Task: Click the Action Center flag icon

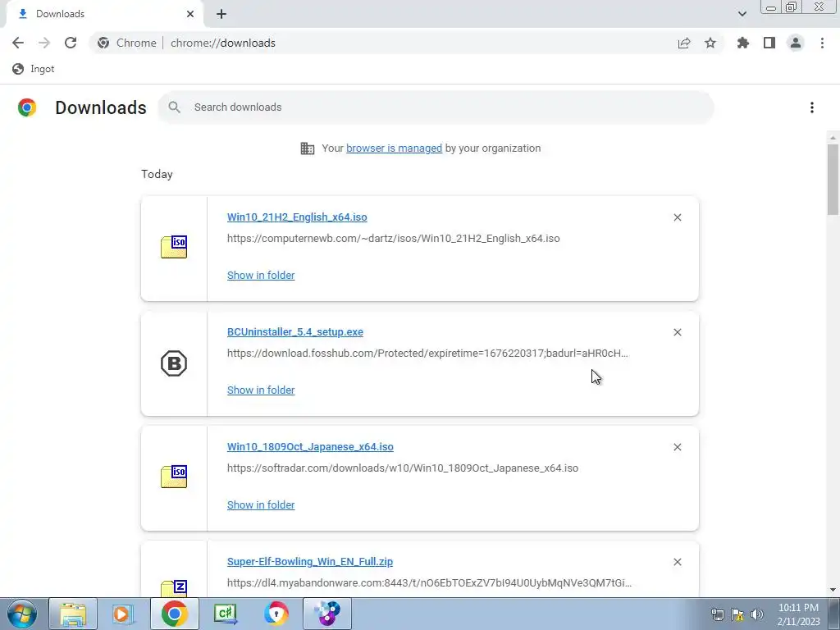Action: (737, 614)
